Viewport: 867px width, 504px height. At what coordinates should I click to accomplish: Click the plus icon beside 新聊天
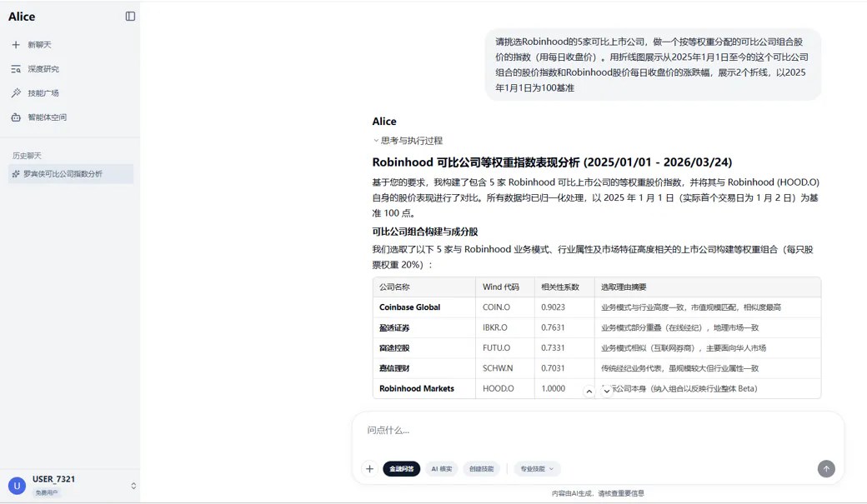coord(16,45)
